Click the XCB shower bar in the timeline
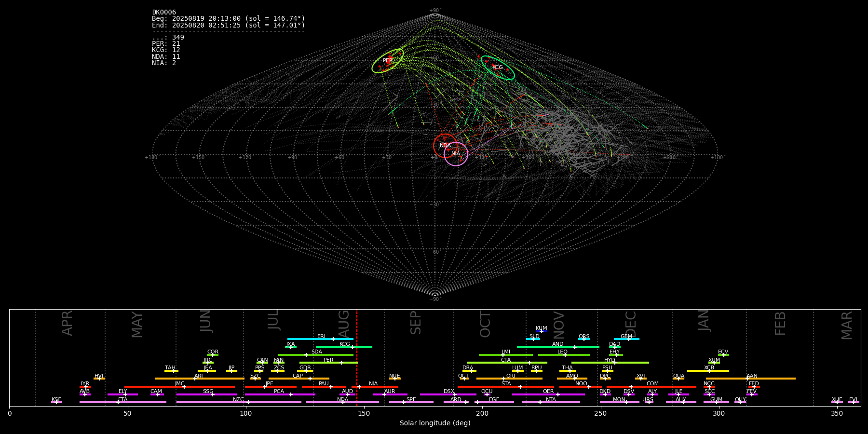868x434 pixels. [708, 371]
